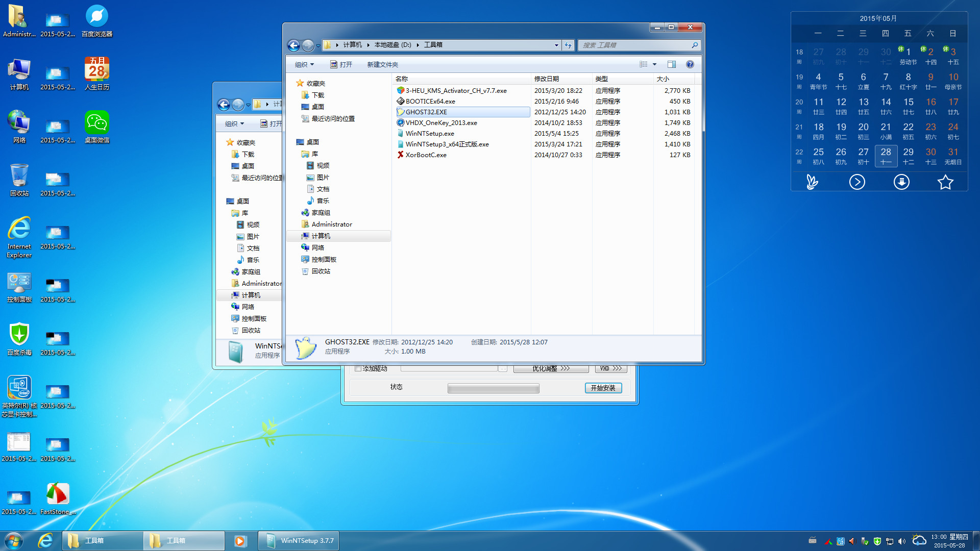
Task: Sort by 修改日期 column header
Action: [x=561, y=79]
